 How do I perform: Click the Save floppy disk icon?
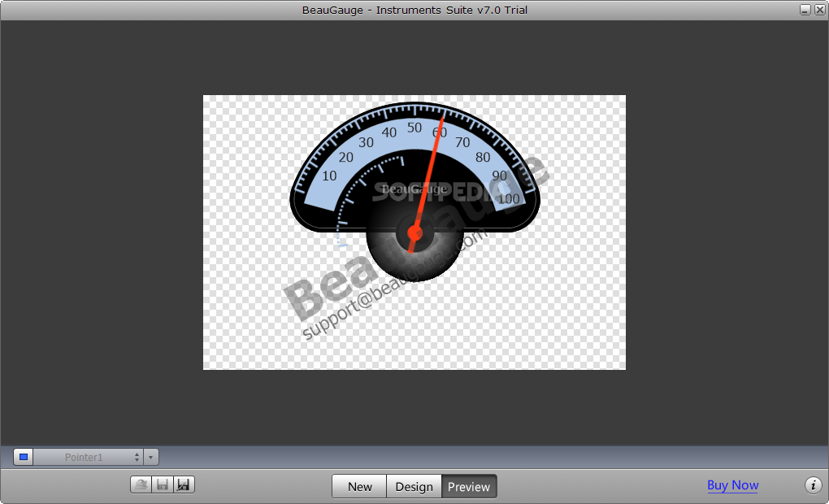click(163, 484)
